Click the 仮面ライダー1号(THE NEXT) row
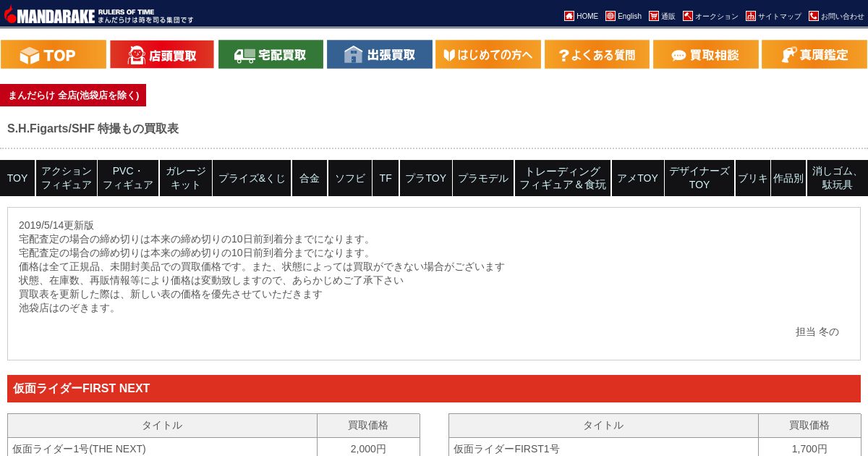 (213, 448)
